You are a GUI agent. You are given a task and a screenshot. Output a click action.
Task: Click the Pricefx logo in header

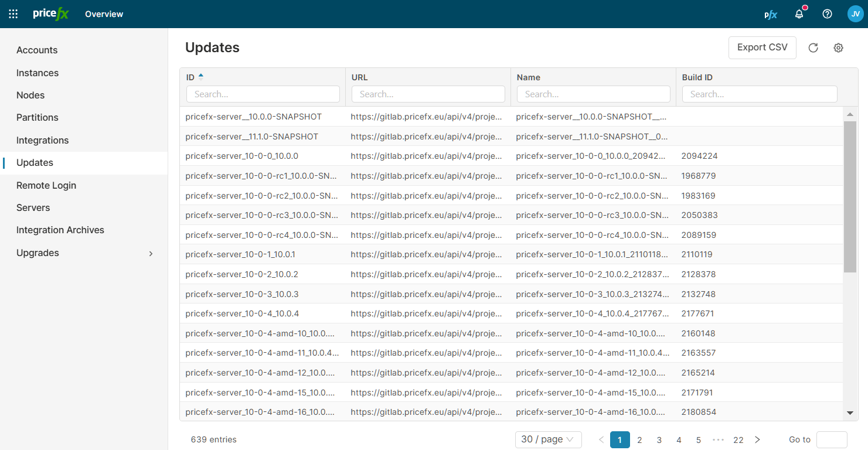click(x=51, y=14)
